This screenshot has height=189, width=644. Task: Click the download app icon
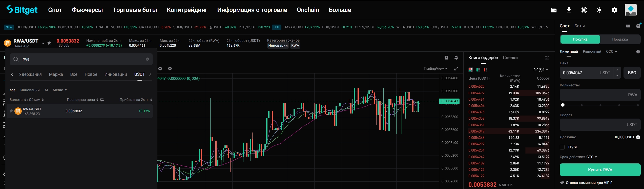tap(569, 10)
